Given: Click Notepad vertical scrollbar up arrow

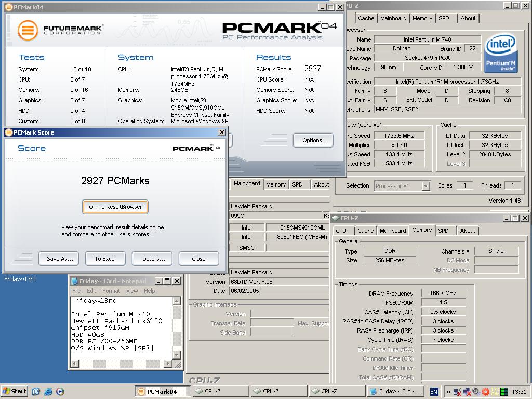Looking at the screenshot, I should 177,301.
